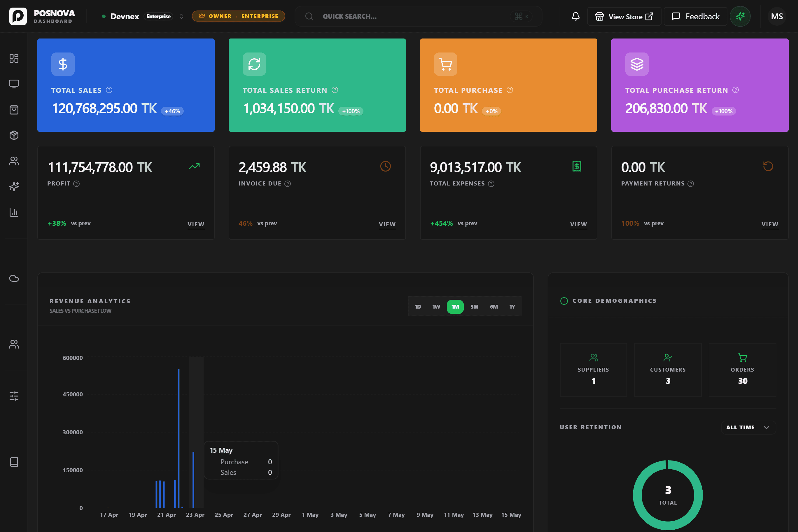The height and width of the screenshot is (532, 798).
Task: Open the sliders settings icon in sidebar
Action: pos(14,396)
